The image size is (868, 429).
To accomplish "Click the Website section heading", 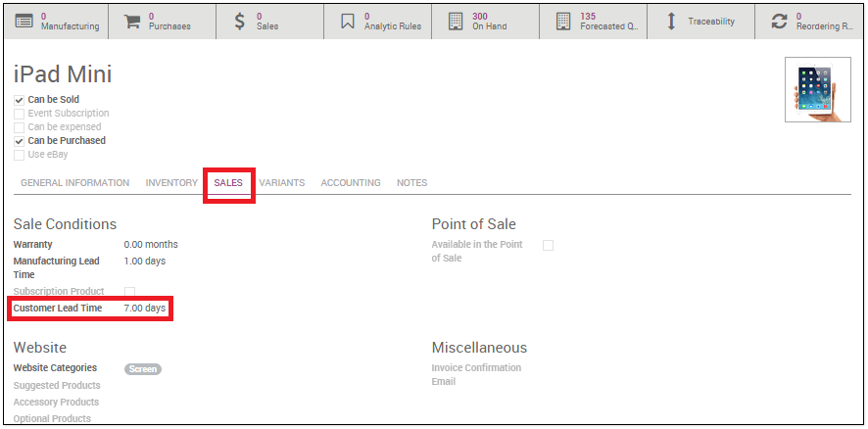I will tap(40, 348).
